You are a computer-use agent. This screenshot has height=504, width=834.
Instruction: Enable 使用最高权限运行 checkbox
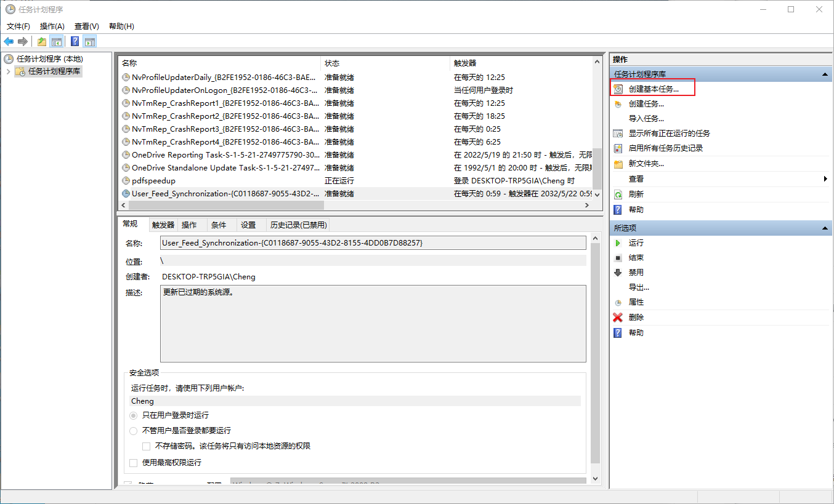[134, 463]
